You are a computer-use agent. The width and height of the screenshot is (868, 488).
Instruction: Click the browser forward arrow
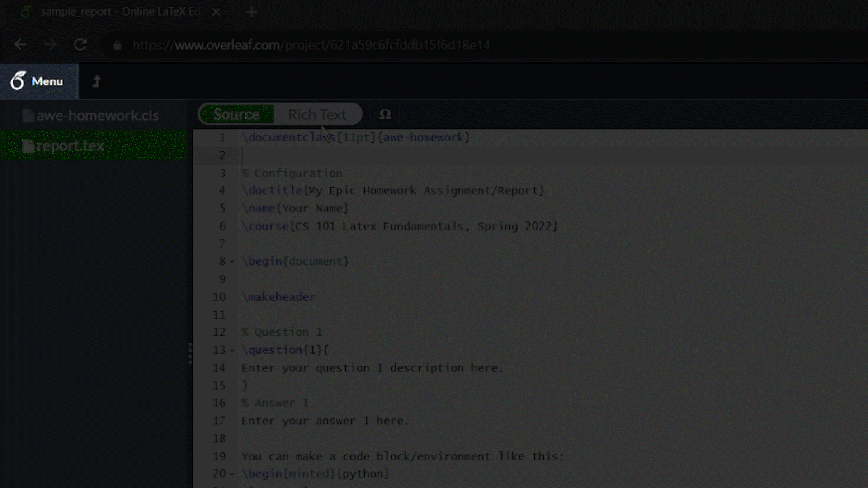[50, 44]
